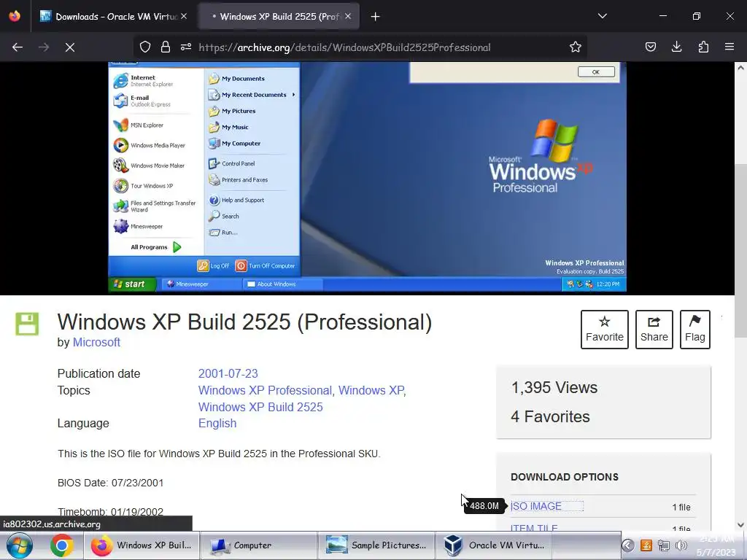Click the 4 Favorites text
Image resolution: width=747 pixels, height=560 pixels.
(550, 416)
